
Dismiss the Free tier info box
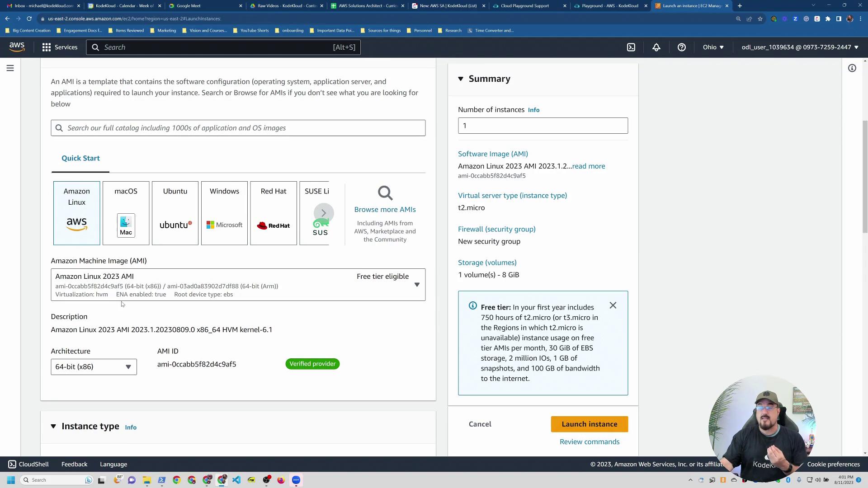click(x=613, y=305)
